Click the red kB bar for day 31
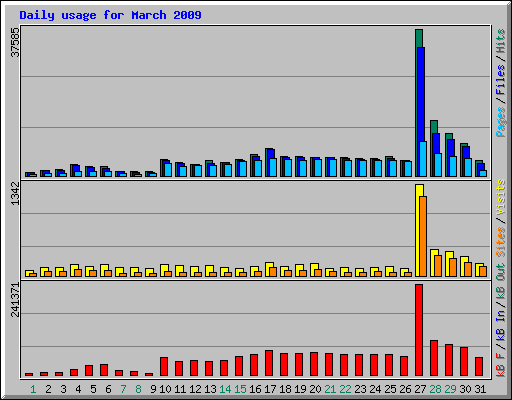The width and height of the screenshot is (512, 400). 479,367
